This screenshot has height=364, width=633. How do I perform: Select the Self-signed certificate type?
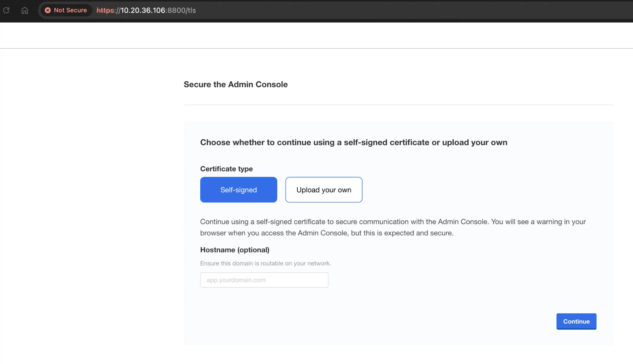[239, 190]
